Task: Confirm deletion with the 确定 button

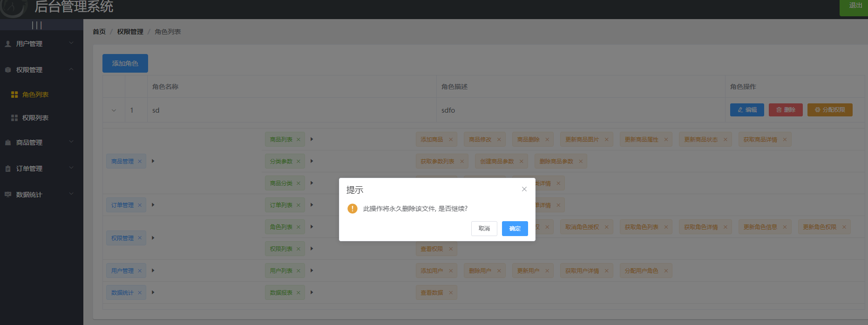Action: (x=515, y=229)
